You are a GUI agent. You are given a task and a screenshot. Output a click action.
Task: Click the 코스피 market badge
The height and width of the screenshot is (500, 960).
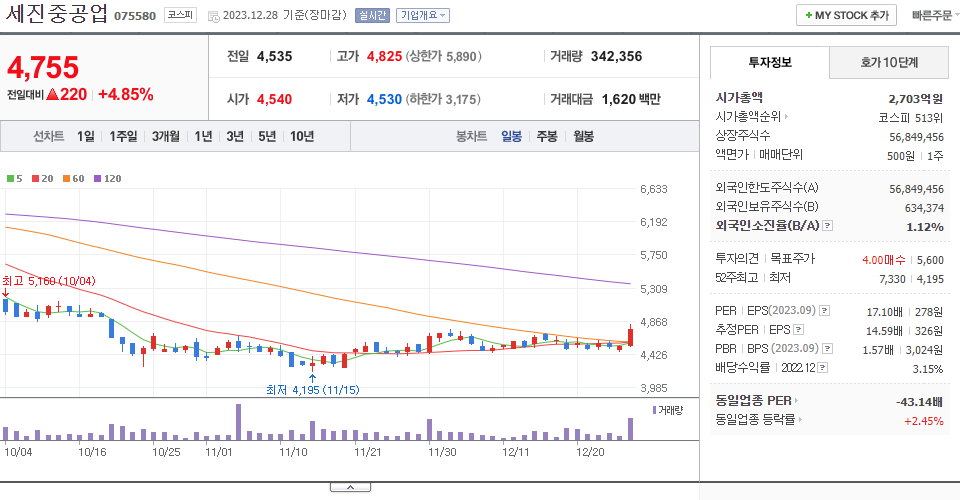tap(181, 15)
